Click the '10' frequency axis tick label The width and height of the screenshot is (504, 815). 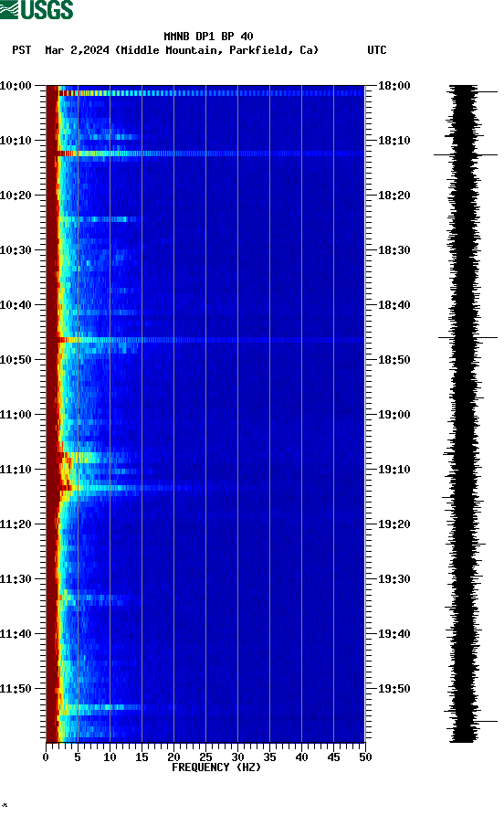point(110,757)
